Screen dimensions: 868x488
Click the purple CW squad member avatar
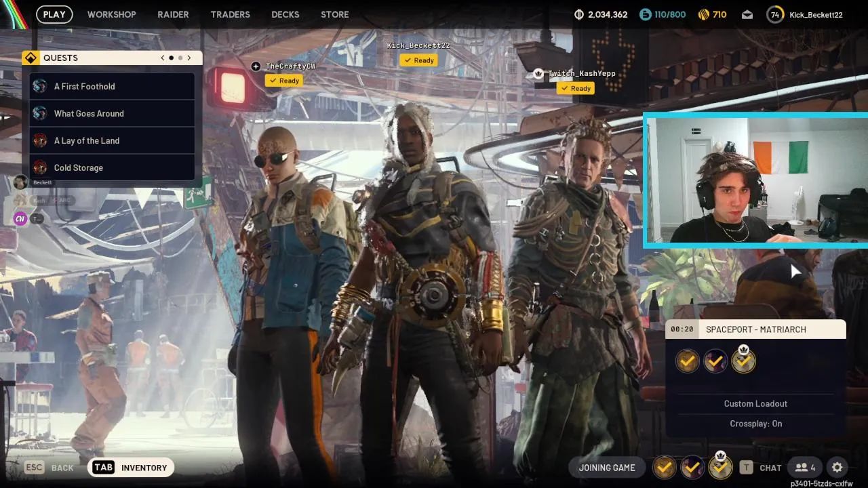click(x=20, y=218)
